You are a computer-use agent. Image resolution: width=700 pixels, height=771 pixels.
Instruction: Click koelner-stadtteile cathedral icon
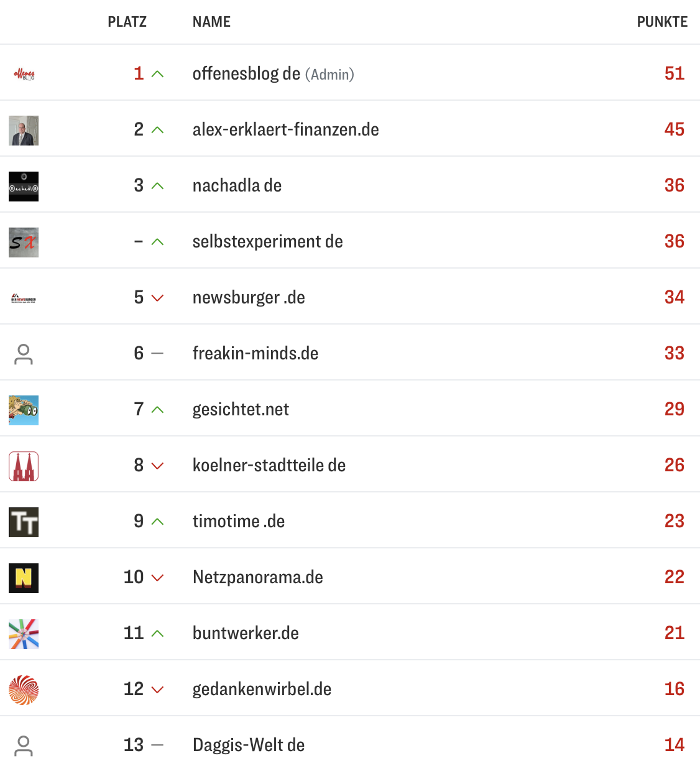[24, 466]
